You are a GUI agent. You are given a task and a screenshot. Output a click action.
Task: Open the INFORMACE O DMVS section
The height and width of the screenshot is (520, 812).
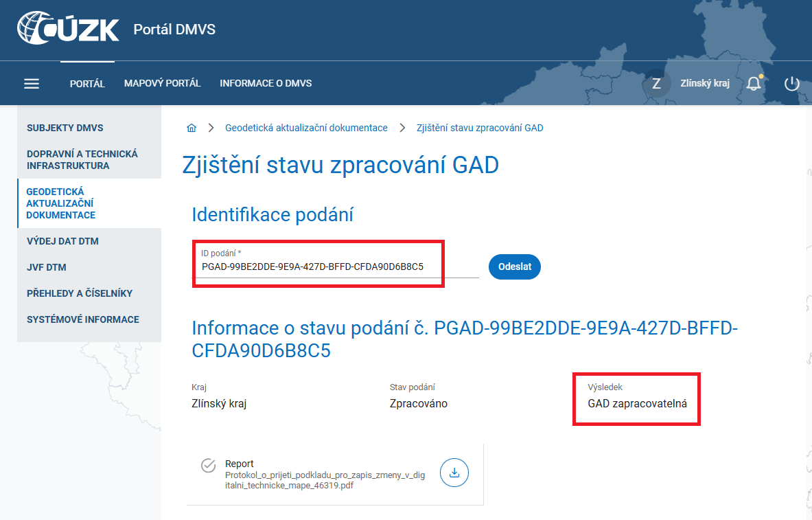(266, 82)
